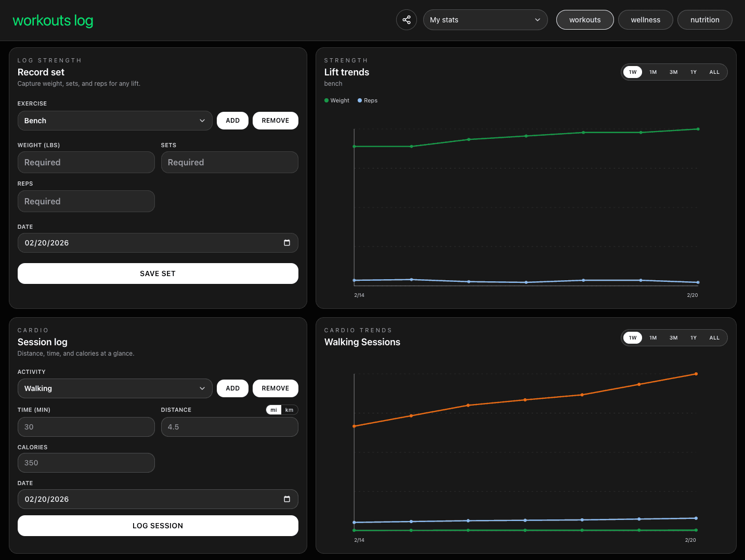
Task: Click the bench subtitle under Lift trends
Action: (x=333, y=84)
